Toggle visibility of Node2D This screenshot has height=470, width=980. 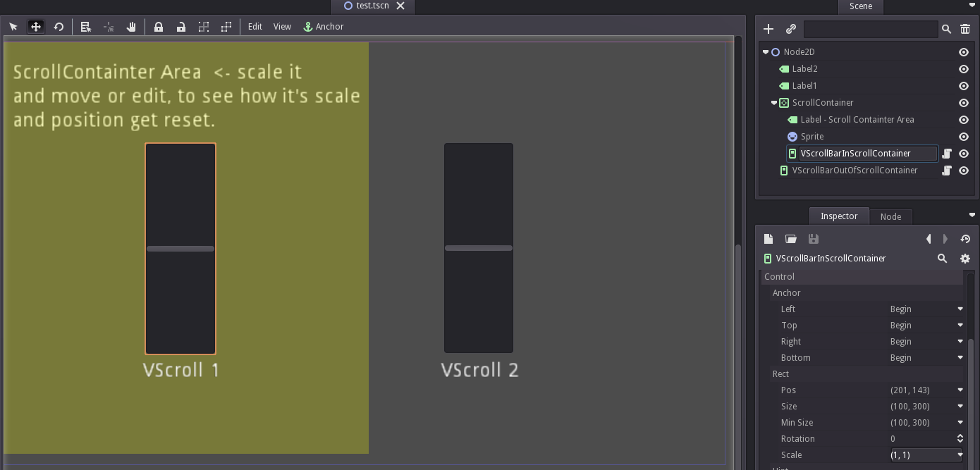coord(963,52)
